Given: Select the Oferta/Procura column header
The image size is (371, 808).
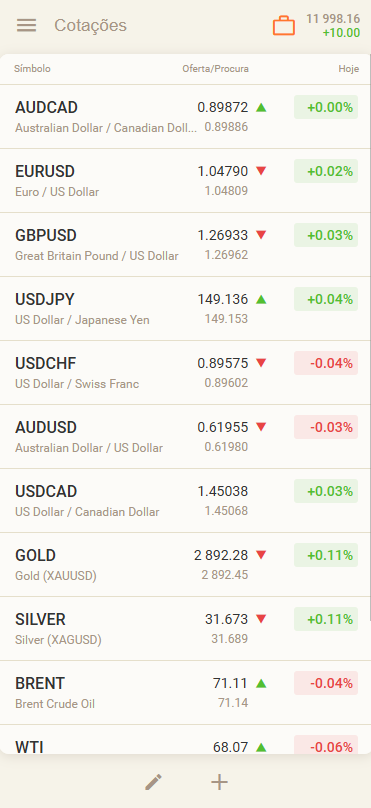Looking at the screenshot, I should tap(215, 69).
